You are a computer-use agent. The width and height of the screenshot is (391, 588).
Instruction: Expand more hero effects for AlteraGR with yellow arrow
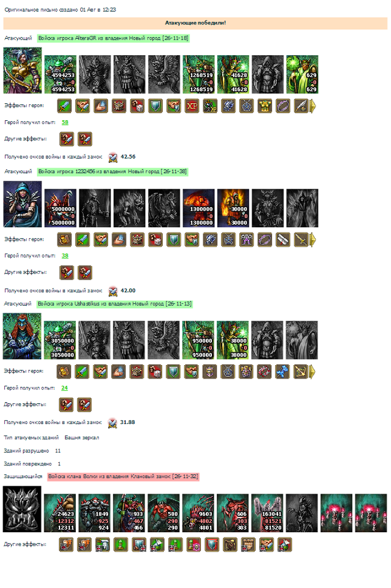(313, 106)
